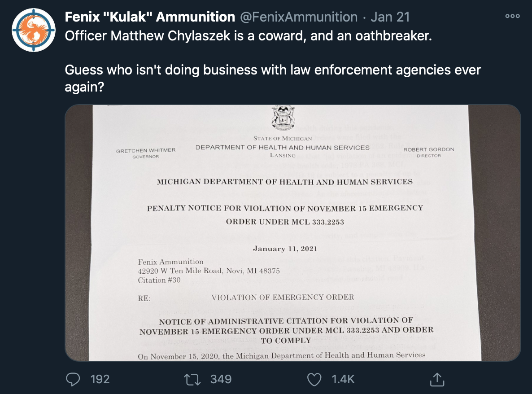Image resolution: width=532 pixels, height=394 pixels.
Task: Click the "Citation #30" line in the photo
Action: point(159,280)
